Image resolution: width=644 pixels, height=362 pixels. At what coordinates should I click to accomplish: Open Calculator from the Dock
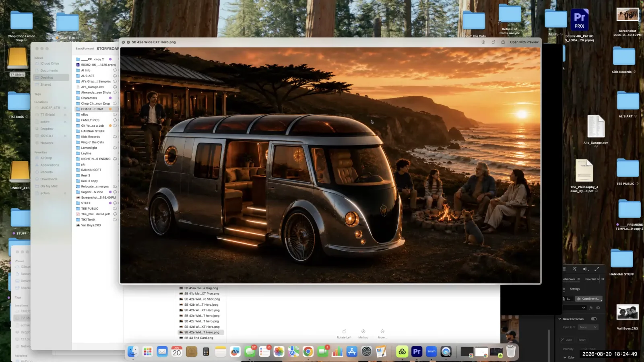[206, 352]
